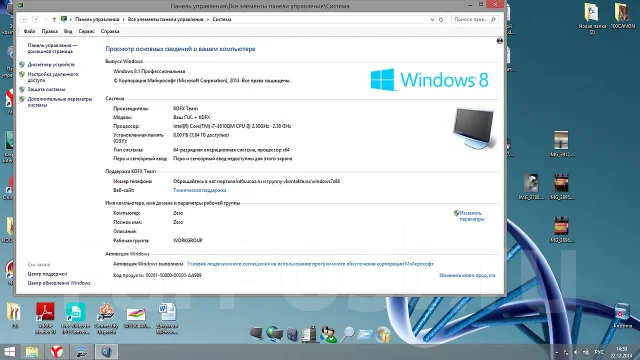640x360 pixels.
Task: Open Защита системы sidebar link
Action: click(x=46, y=89)
